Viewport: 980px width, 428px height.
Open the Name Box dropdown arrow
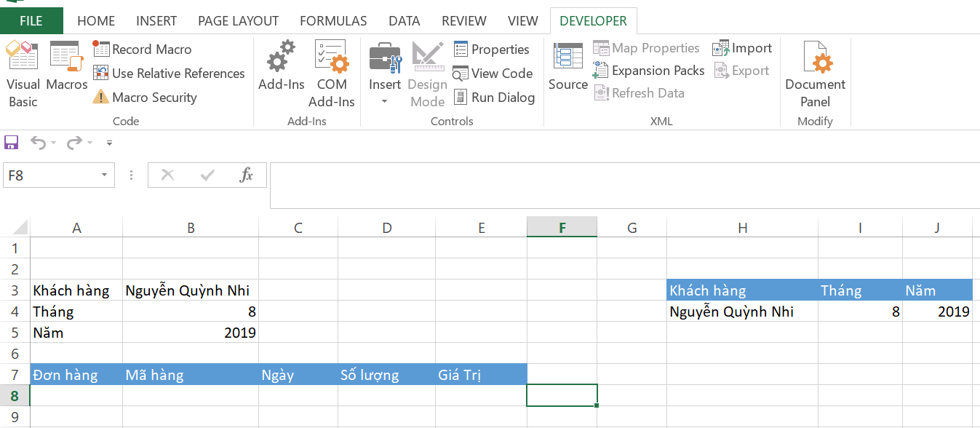pos(104,175)
